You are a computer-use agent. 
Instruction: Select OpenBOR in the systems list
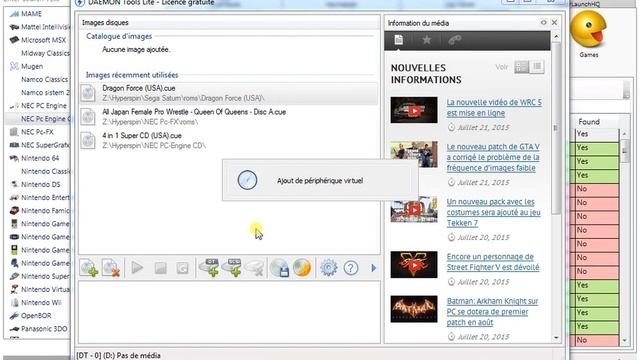point(36,316)
